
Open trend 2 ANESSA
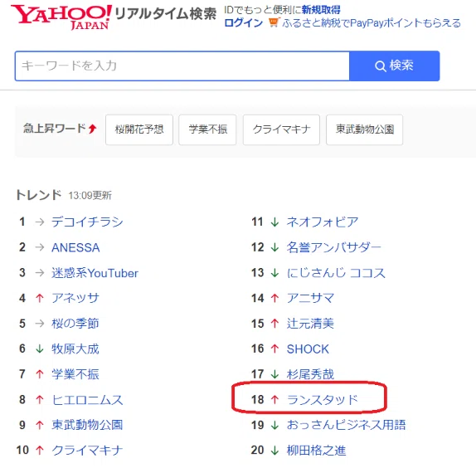75,247
